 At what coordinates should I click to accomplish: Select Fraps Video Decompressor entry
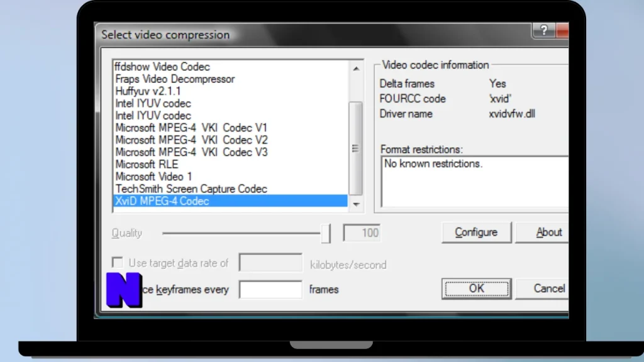pos(230,79)
